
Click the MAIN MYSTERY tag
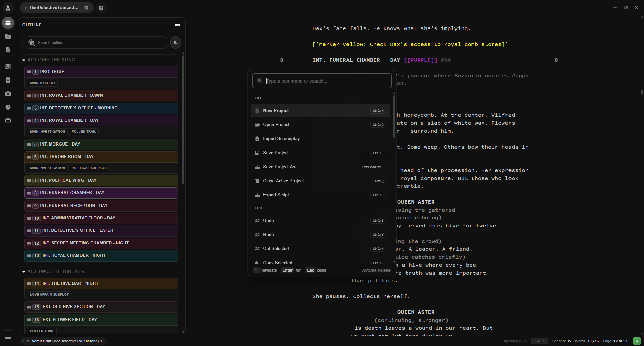tap(43, 83)
